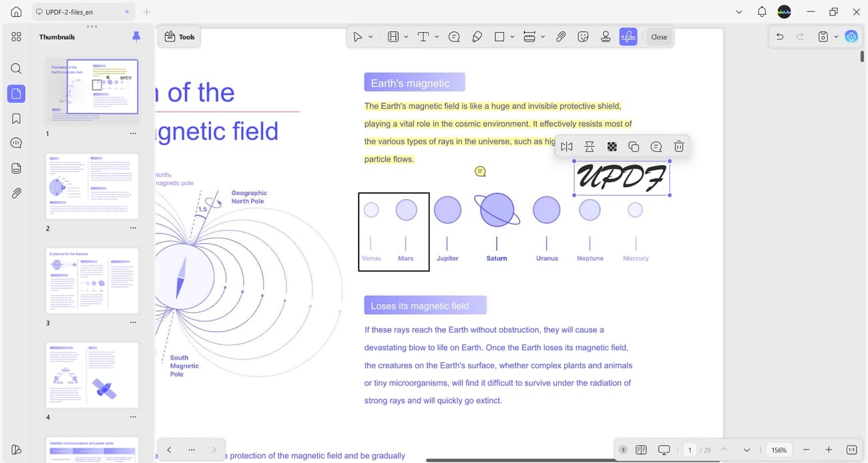Select the text comment tool

tap(454, 37)
